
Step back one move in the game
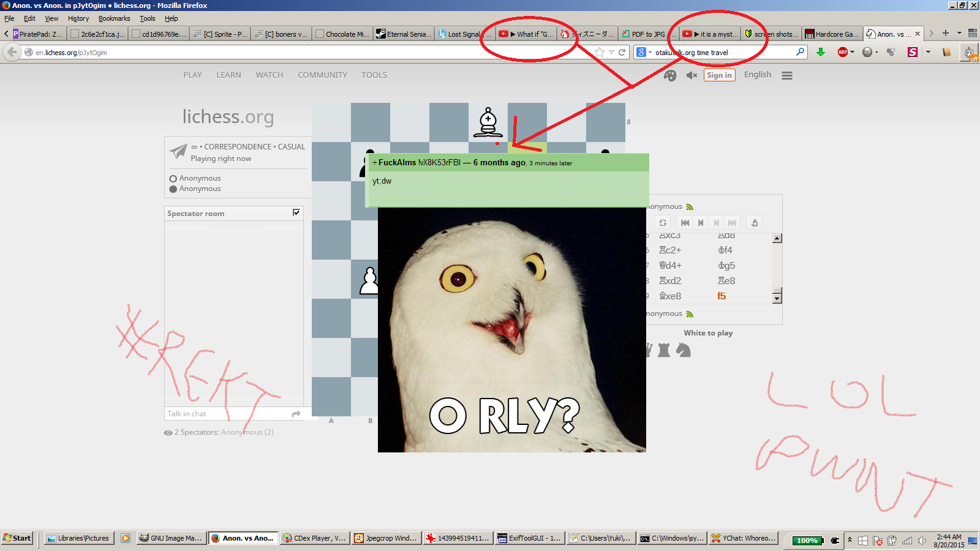701,222
